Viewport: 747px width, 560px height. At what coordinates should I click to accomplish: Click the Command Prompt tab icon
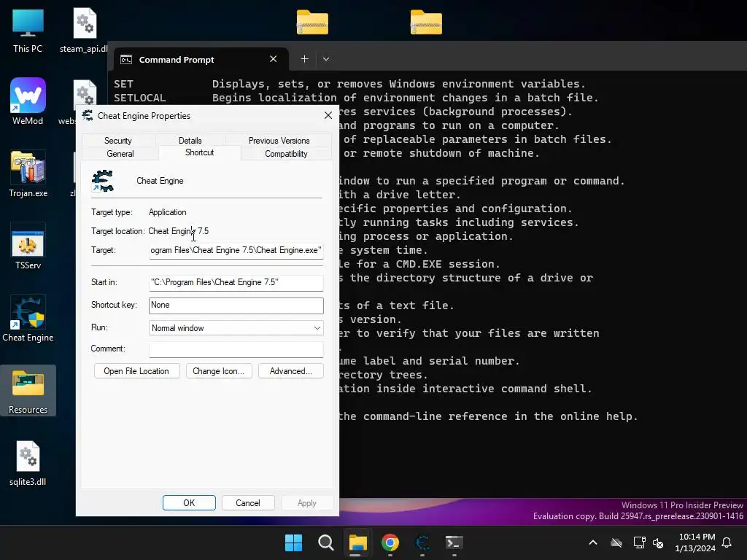126,60
